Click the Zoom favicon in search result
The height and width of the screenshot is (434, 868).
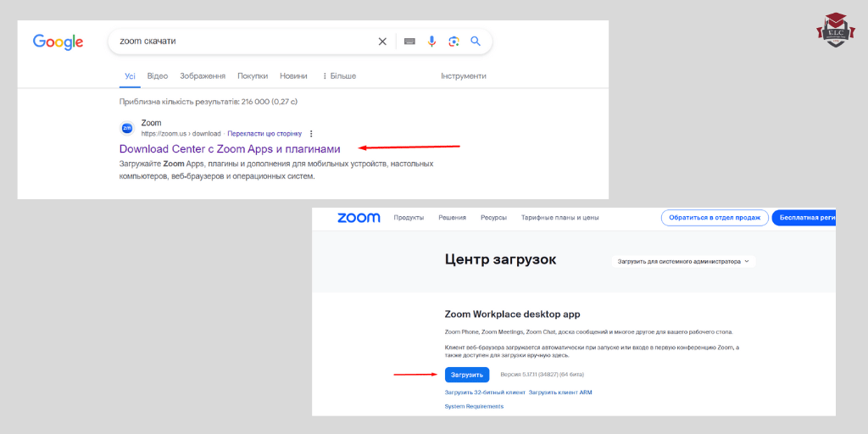(x=127, y=129)
